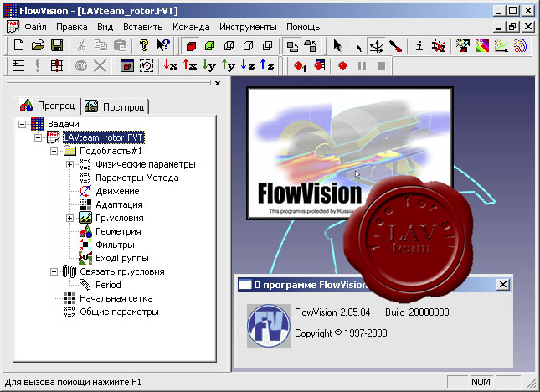Click Build 20080930 text in About dialog
Image resolution: width=540 pixels, height=392 pixels.
(417, 312)
